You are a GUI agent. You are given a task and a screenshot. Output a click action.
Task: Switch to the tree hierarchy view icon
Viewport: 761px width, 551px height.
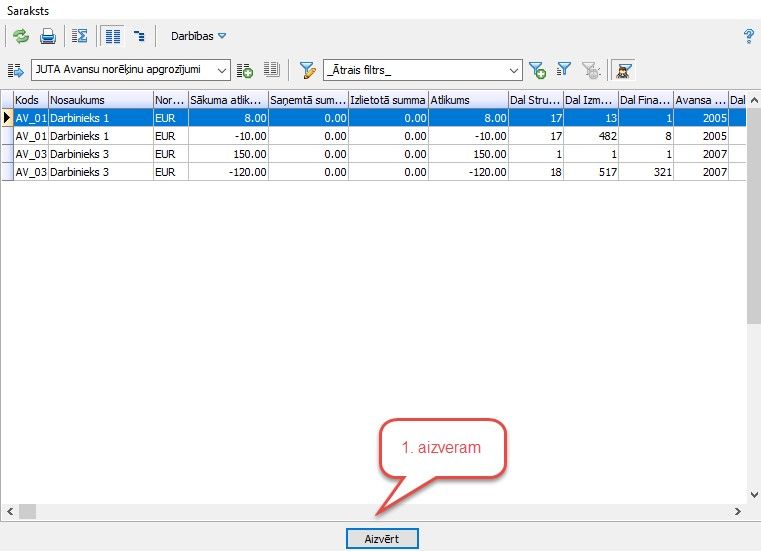139,36
